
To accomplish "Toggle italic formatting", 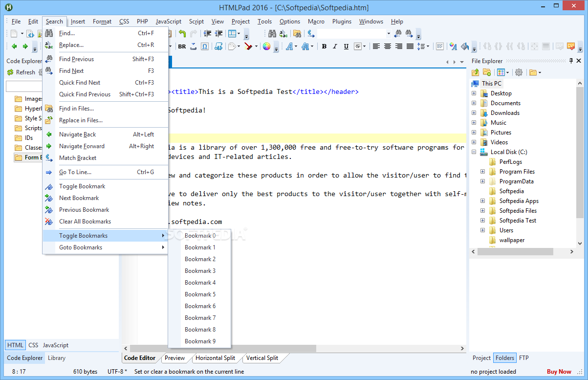I will point(335,46).
